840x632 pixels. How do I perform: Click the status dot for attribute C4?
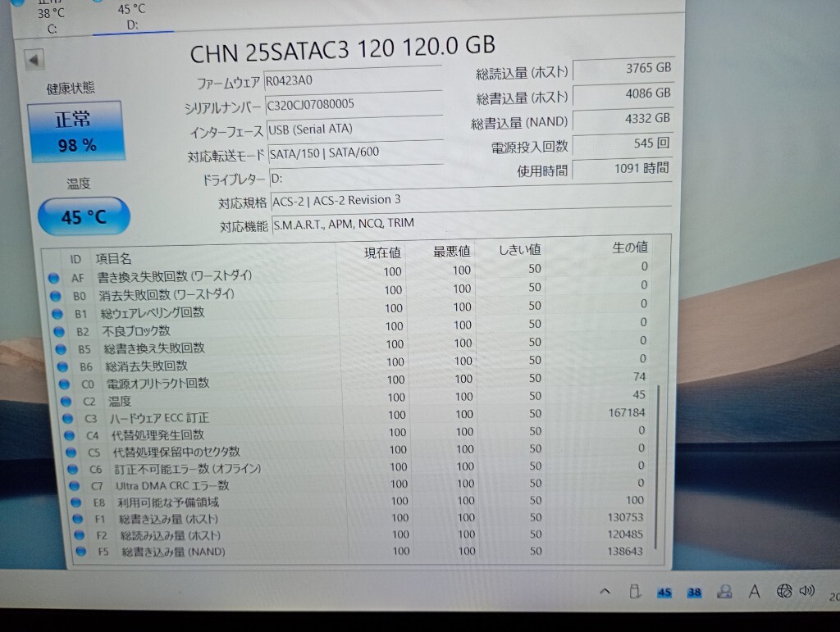[x=69, y=435]
